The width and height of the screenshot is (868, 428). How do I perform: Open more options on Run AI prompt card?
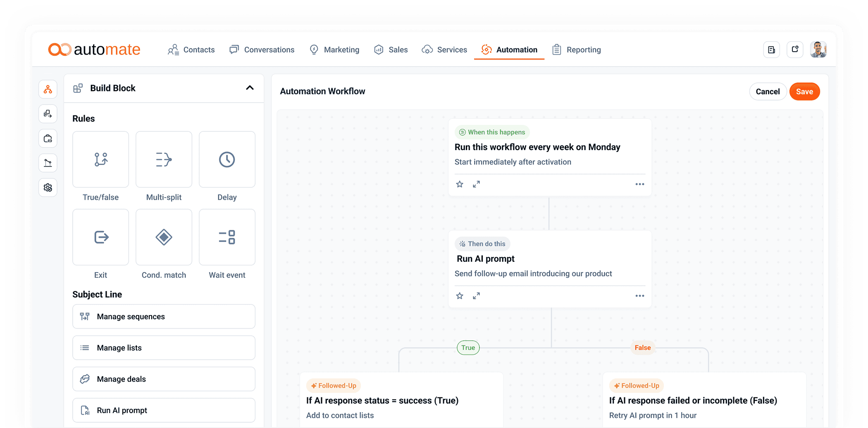point(639,296)
